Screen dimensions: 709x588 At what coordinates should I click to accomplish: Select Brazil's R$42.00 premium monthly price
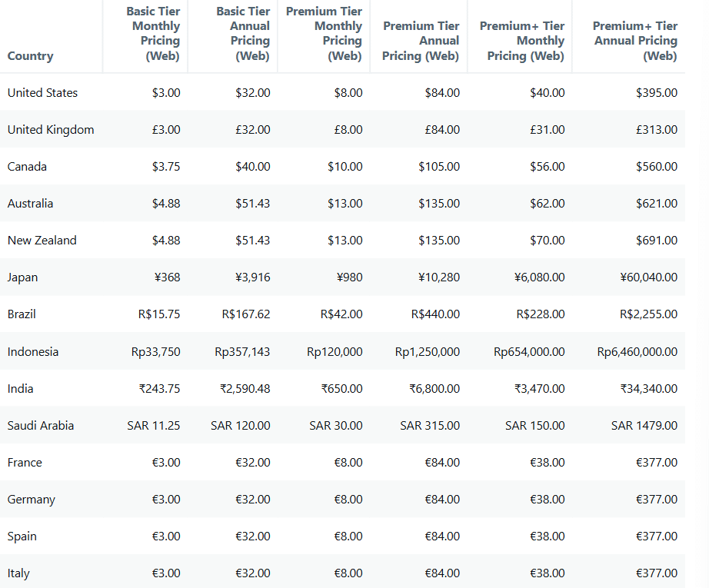pos(341,314)
